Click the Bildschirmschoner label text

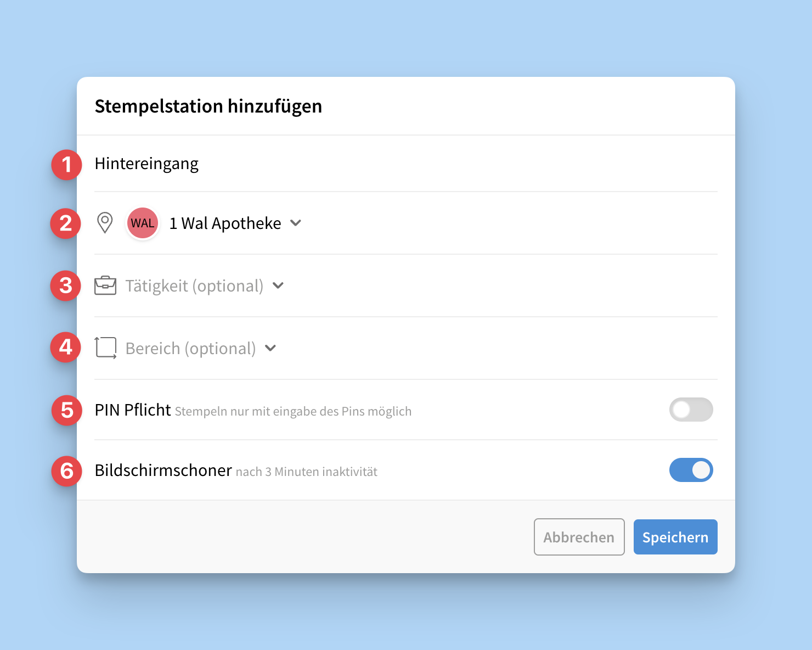[163, 470]
